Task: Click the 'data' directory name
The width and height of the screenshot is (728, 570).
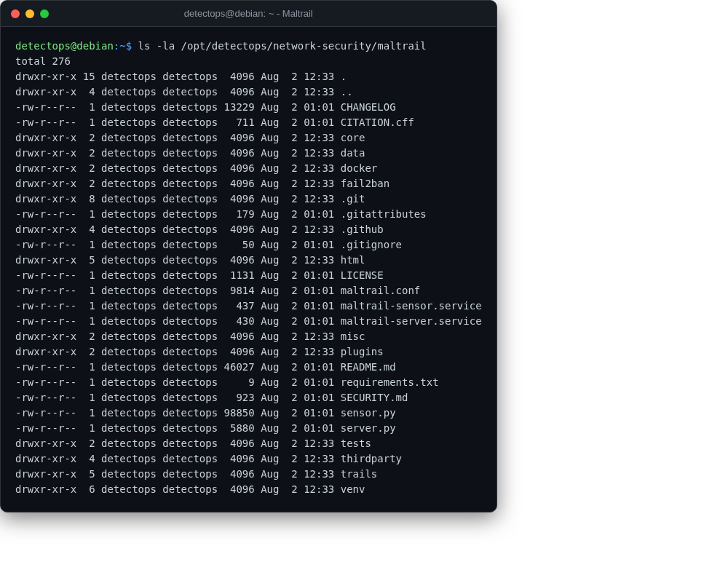Action: click(353, 153)
